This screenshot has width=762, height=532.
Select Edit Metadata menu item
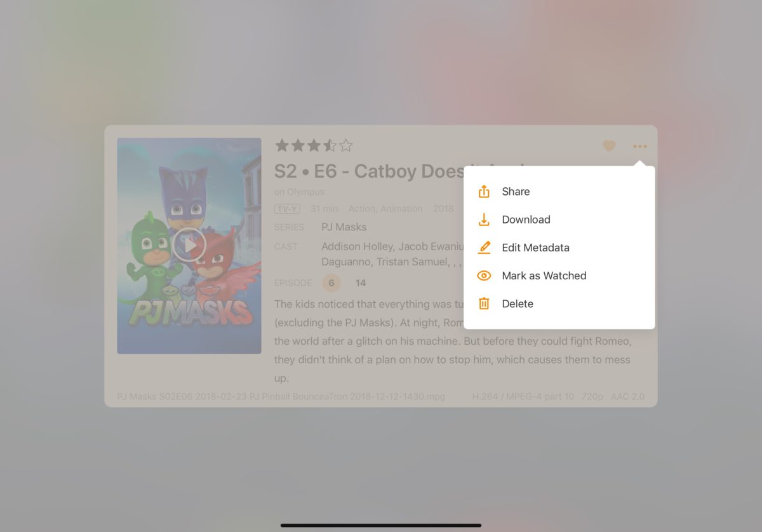click(559, 248)
